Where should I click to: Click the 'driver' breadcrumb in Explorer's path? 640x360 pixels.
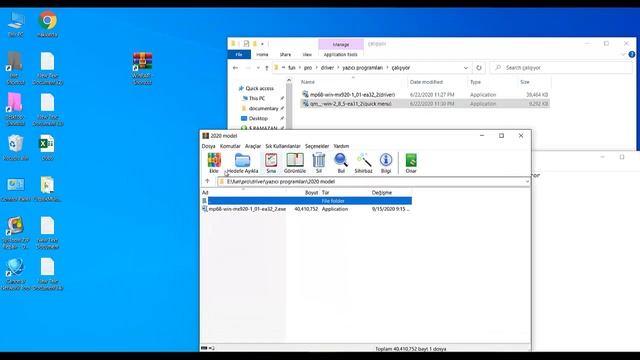point(327,68)
